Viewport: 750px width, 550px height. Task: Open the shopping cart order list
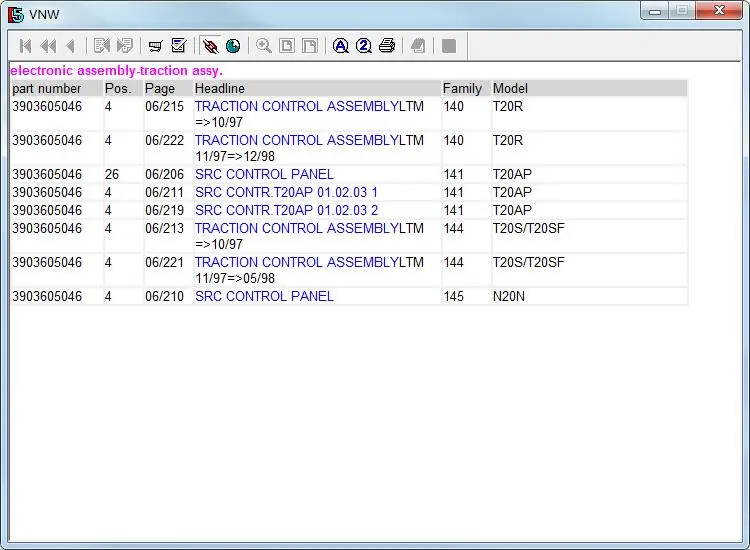coord(155,46)
